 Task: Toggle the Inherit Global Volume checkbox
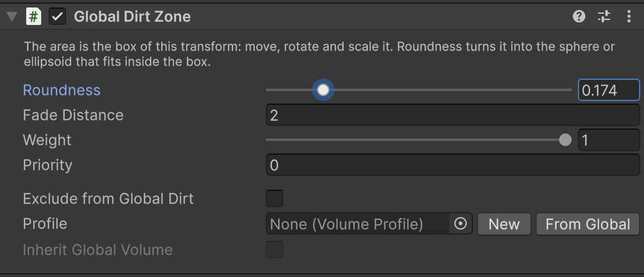tap(275, 250)
